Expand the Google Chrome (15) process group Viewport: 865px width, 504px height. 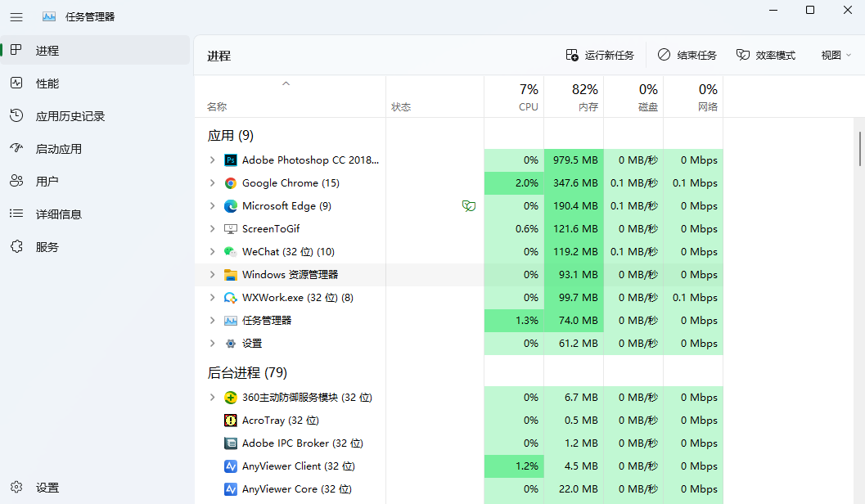(x=213, y=183)
